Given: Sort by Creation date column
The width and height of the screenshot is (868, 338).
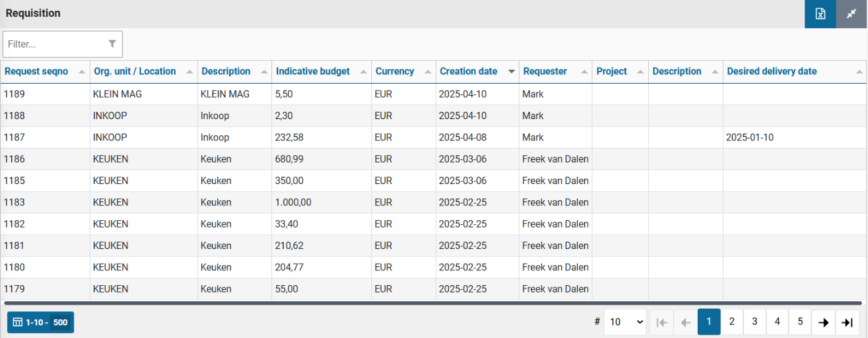Looking at the screenshot, I should click(x=469, y=72).
